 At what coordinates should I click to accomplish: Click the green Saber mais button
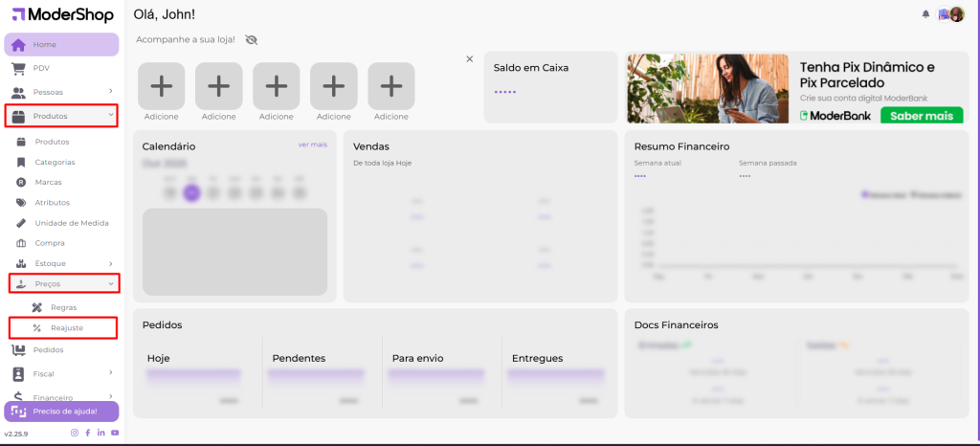point(921,116)
